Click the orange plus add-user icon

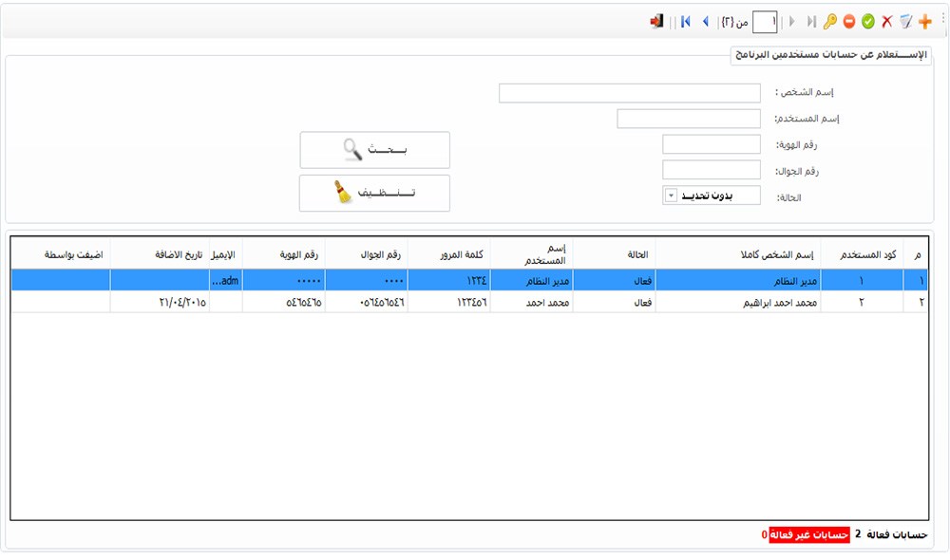pos(924,21)
